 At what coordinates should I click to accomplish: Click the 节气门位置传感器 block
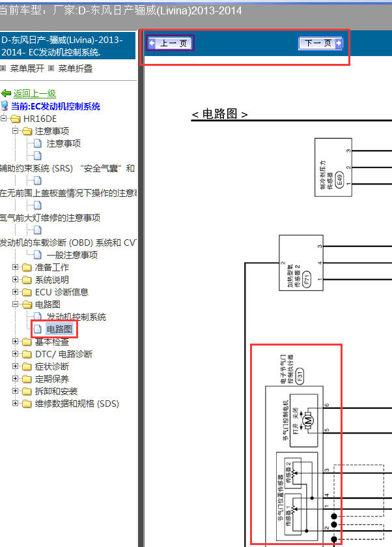[x=297, y=496]
